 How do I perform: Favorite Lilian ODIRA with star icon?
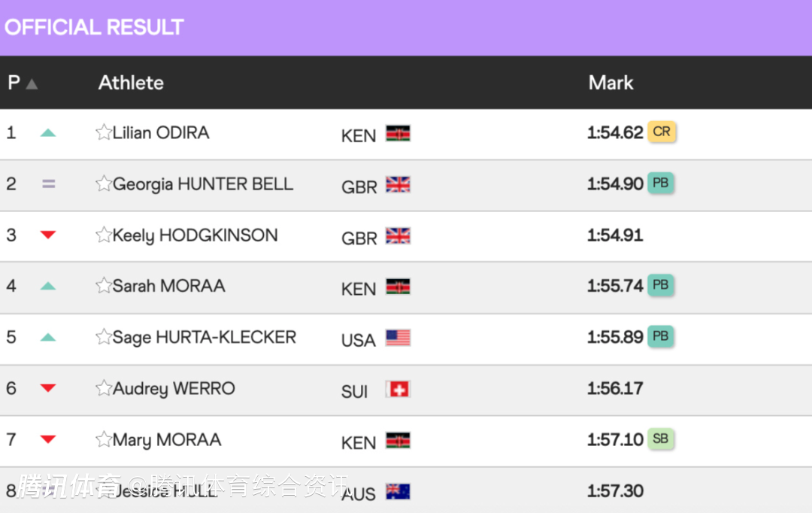point(104,132)
